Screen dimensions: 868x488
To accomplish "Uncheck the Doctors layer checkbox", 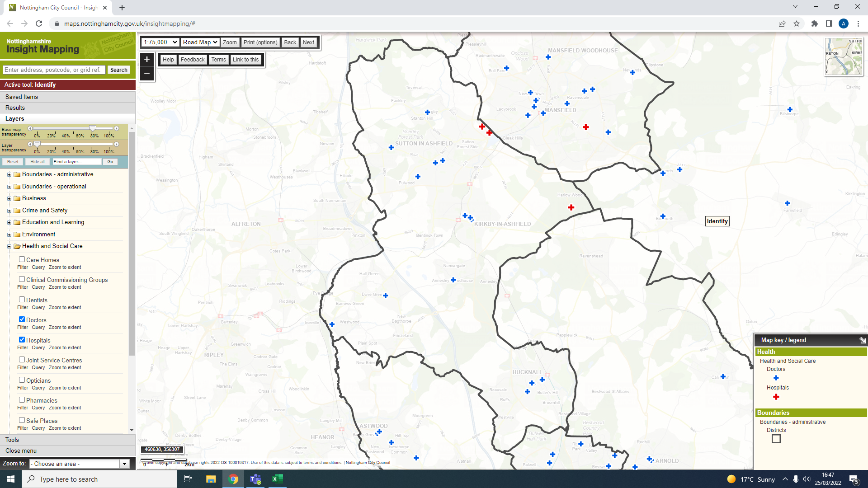I will click(22, 319).
